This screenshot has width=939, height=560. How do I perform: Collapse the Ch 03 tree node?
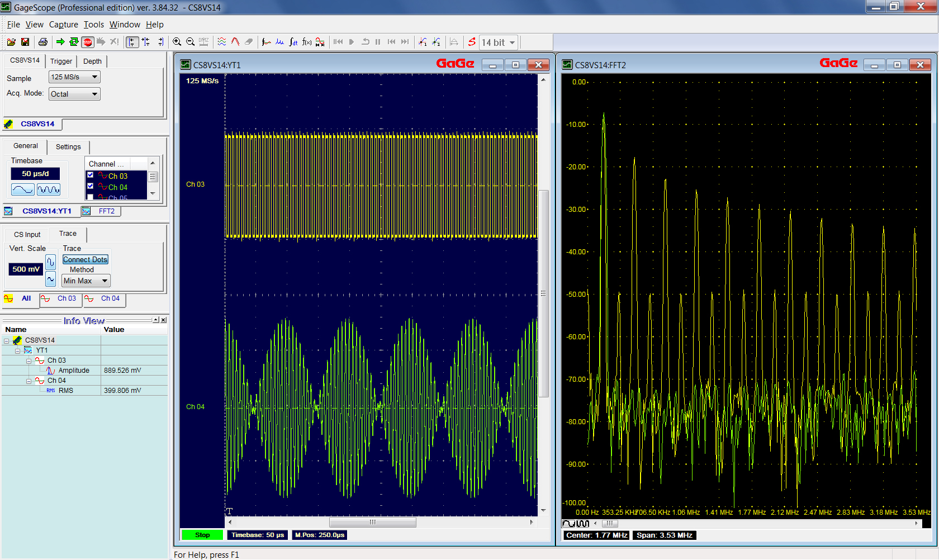[x=29, y=361]
